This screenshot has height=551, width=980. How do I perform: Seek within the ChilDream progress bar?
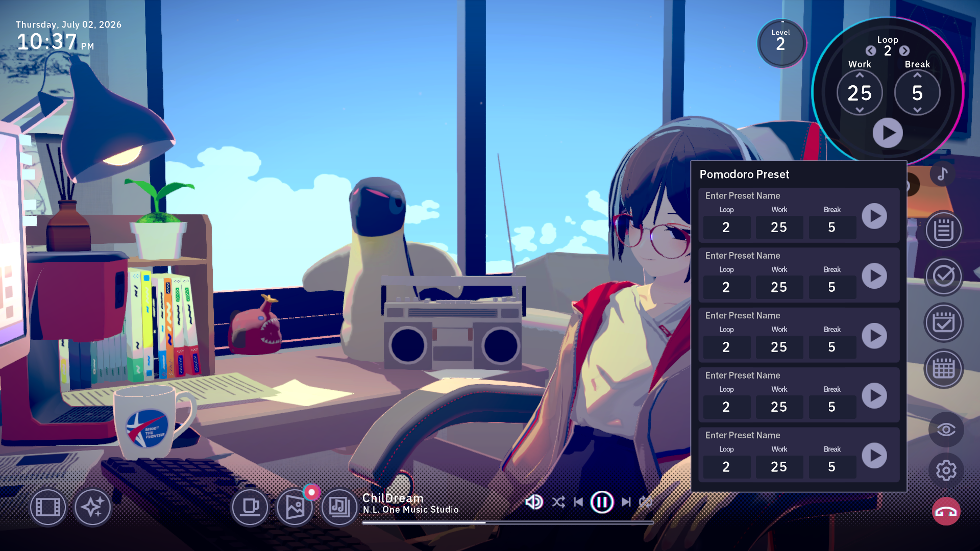(508, 522)
